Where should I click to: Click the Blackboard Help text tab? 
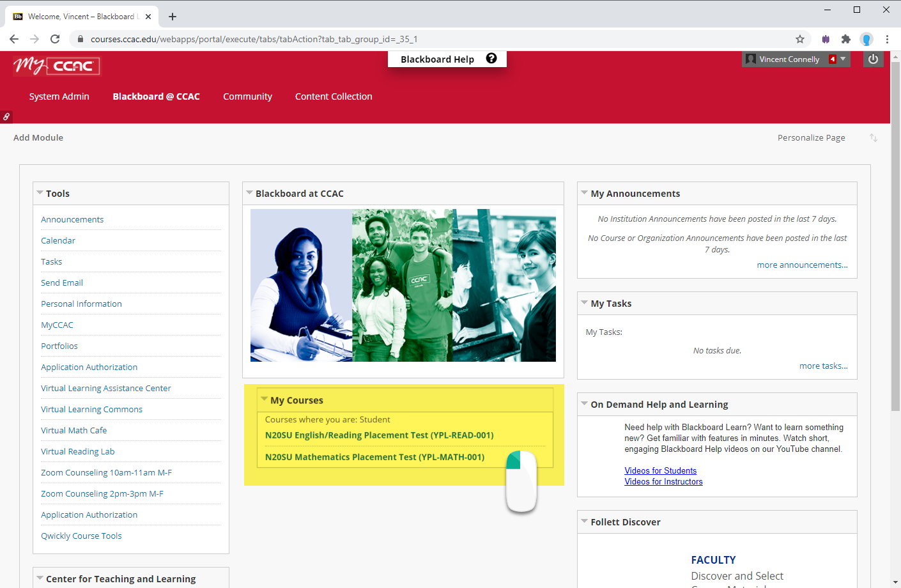(x=437, y=59)
